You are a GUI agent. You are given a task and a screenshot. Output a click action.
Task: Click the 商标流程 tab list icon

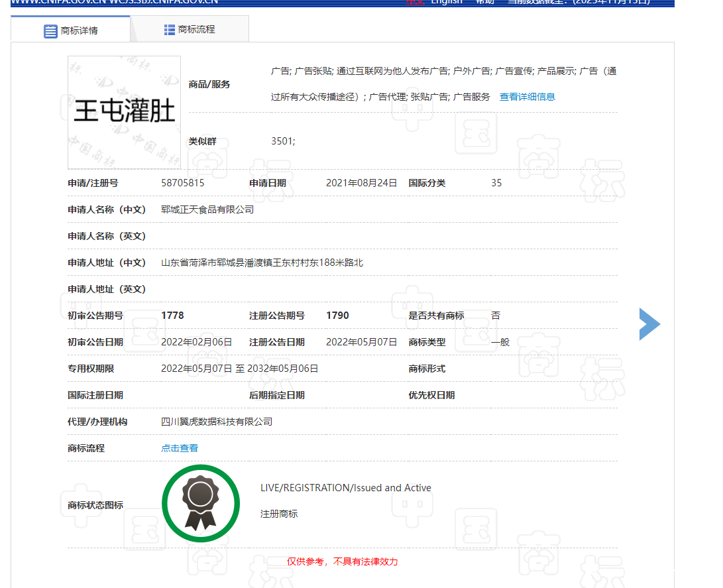(x=170, y=30)
